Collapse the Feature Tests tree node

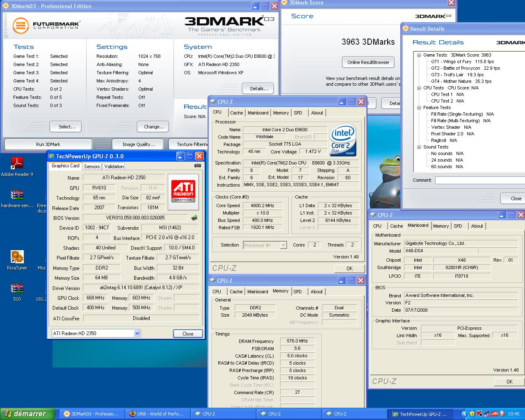[419, 107]
